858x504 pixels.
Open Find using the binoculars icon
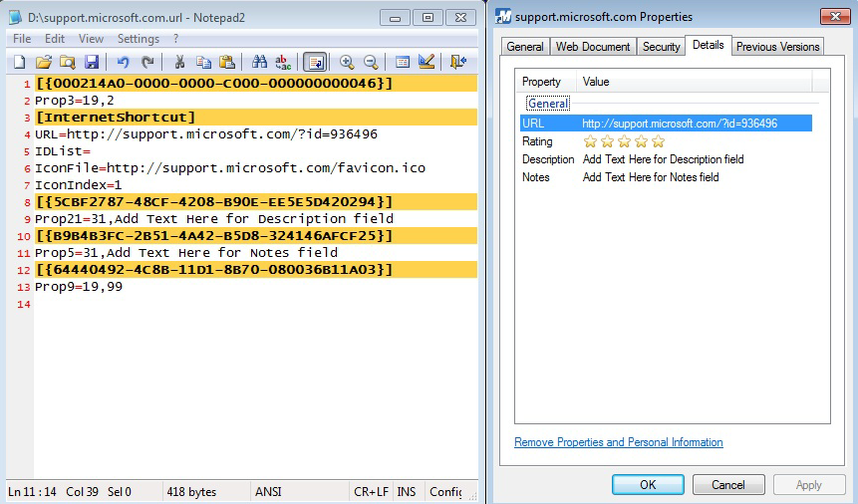259,62
